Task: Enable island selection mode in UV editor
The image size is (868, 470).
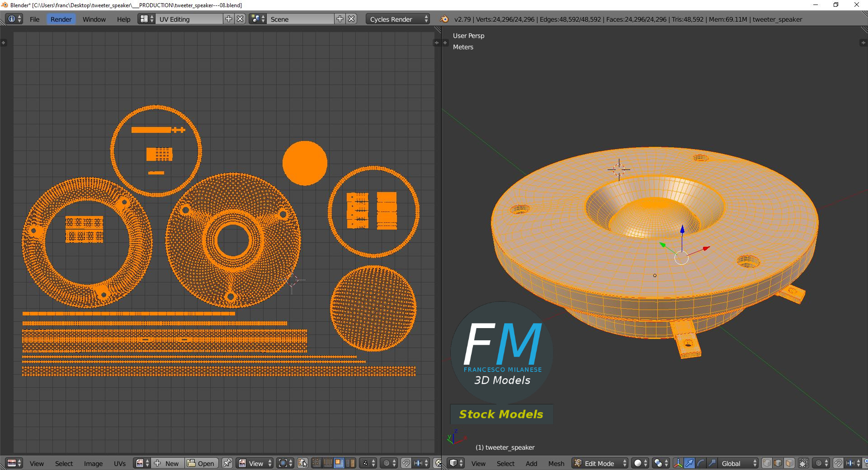Action: point(350,463)
